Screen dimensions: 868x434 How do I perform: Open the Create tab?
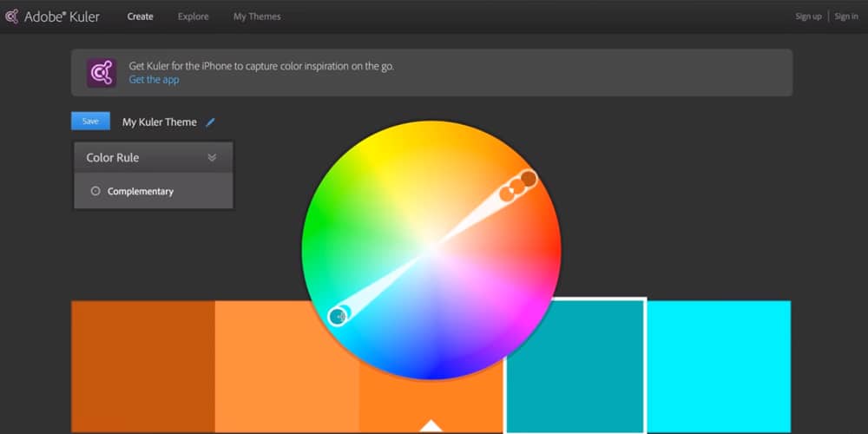click(x=140, y=16)
